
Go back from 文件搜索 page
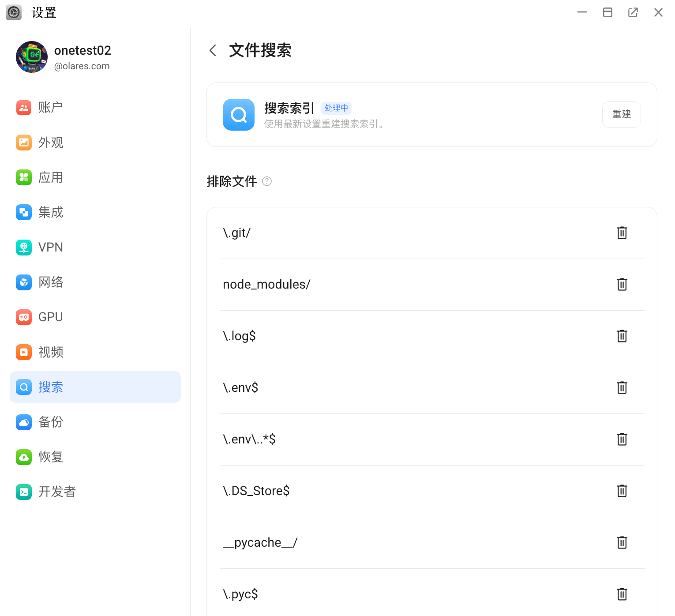pos(213,50)
